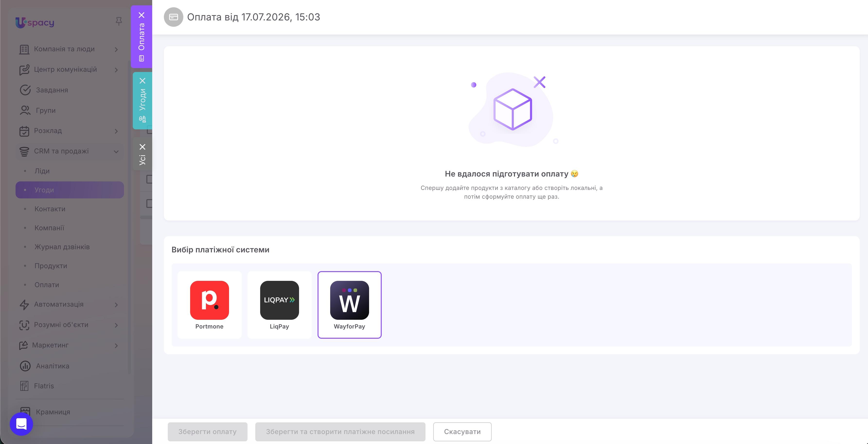Screen dimensions: 868x444
Task: Go to Ліди in CRM menu
Action: point(42,171)
